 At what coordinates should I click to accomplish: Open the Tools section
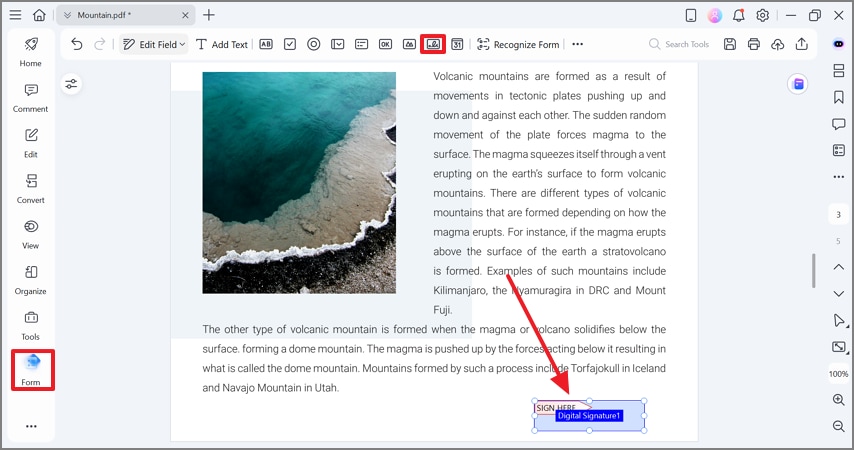point(30,326)
